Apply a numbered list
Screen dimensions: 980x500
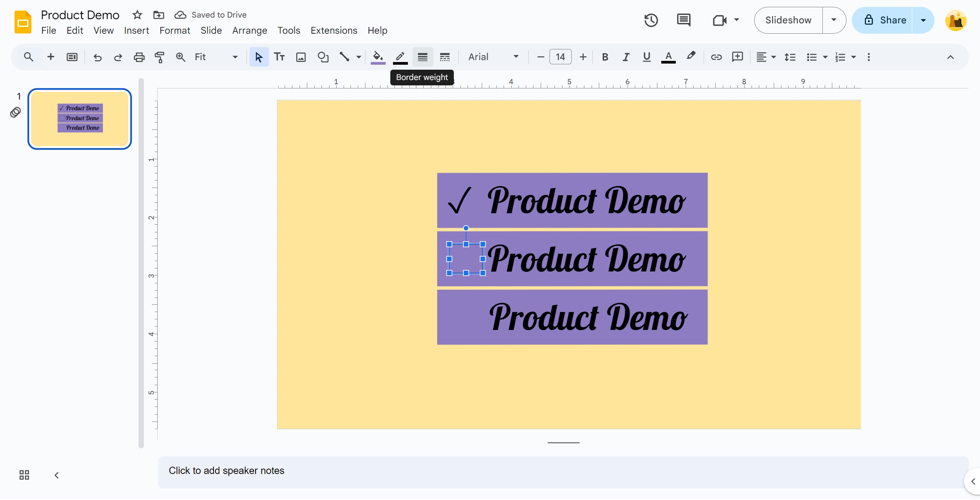(x=840, y=57)
